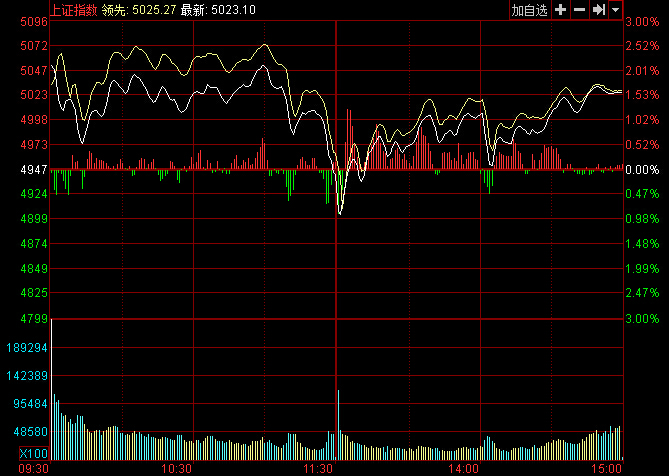Click the 最新: 5023.10 latest value label
Viewport: 669px width, 476px height.
click(217, 10)
